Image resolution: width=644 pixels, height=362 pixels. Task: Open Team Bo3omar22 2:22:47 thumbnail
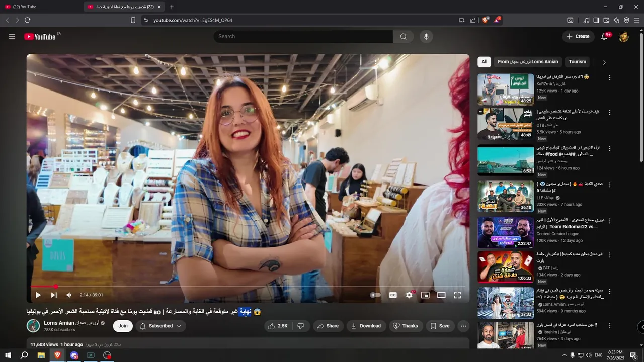point(506,232)
